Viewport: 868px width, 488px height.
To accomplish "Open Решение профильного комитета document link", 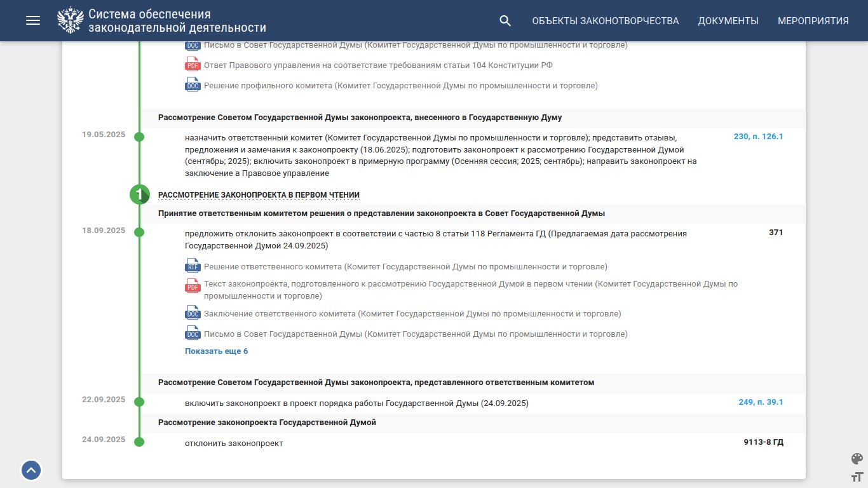I will coord(400,86).
